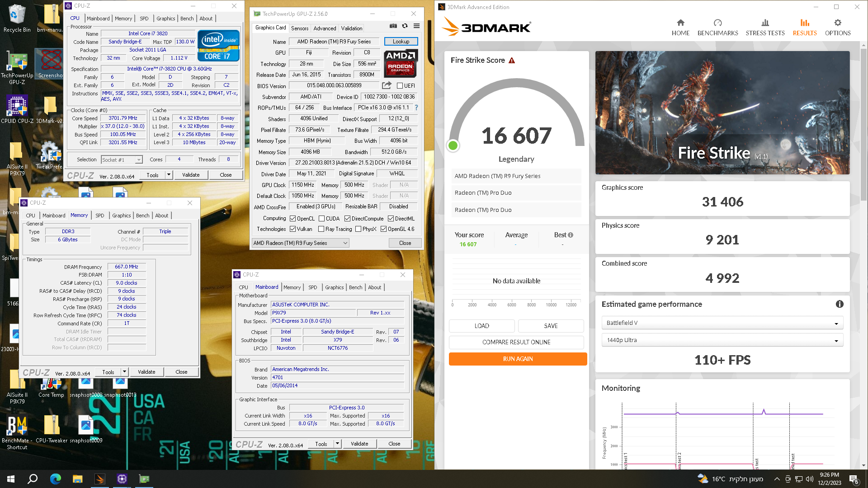This screenshot has width=868, height=488.
Task: Click the Fire Strike preview image
Action: point(722,113)
